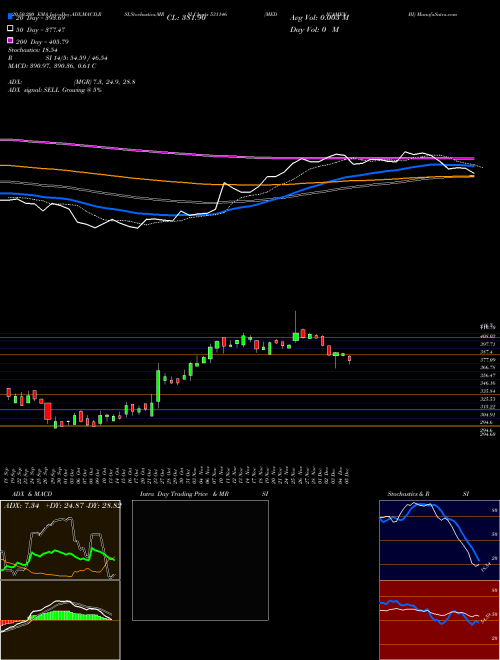
Task: Click 'ADX signal: SELL Growing @ 5%' text
Action: (x=55, y=90)
